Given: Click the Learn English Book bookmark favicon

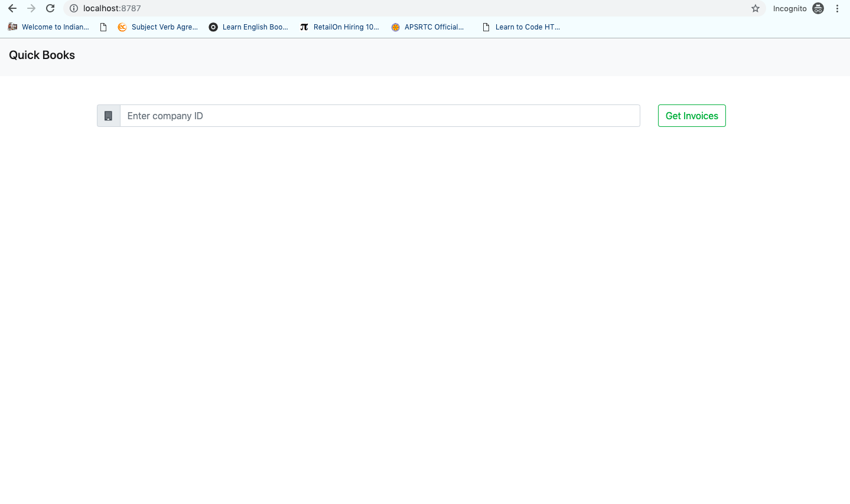Looking at the screenshot, I should (213, 27).
